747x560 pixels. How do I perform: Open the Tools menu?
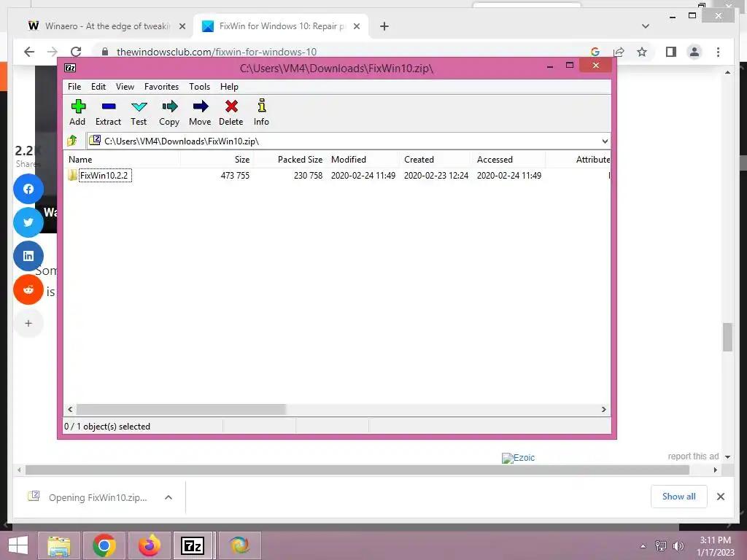(x=200, y=87)
